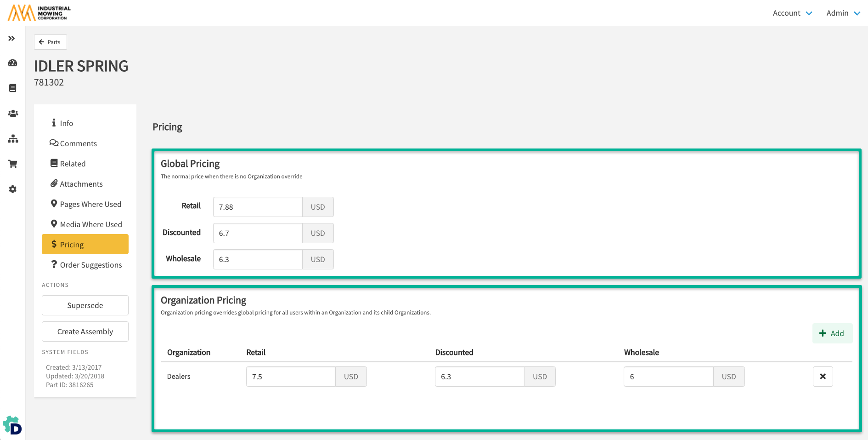
Task: Expand the Account dropdown menu
Action: coord(792,13)
